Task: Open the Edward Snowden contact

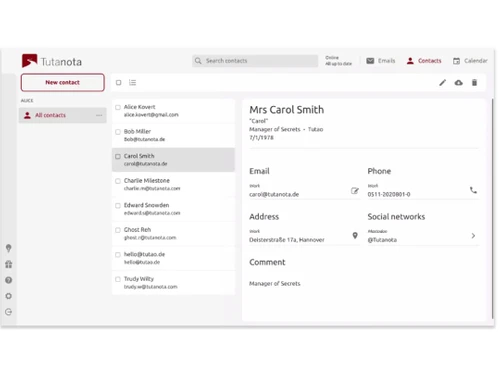Action: point(173,209)
